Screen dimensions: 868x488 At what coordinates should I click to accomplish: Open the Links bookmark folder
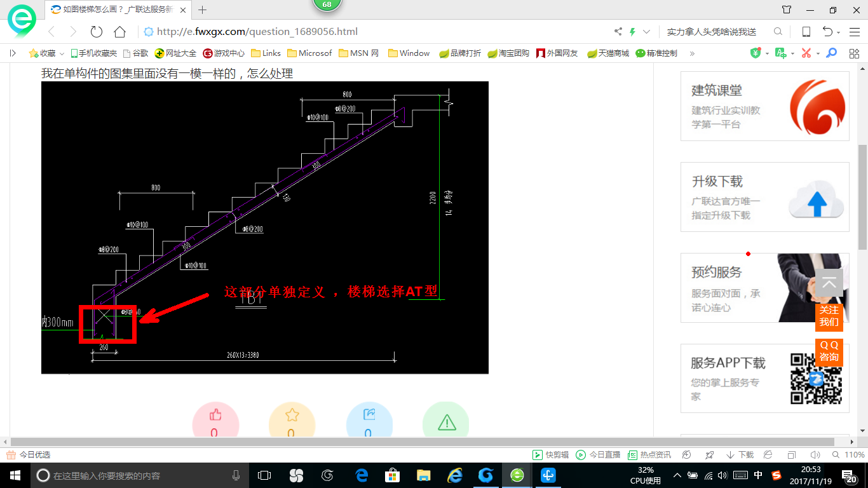click(266, 53)
